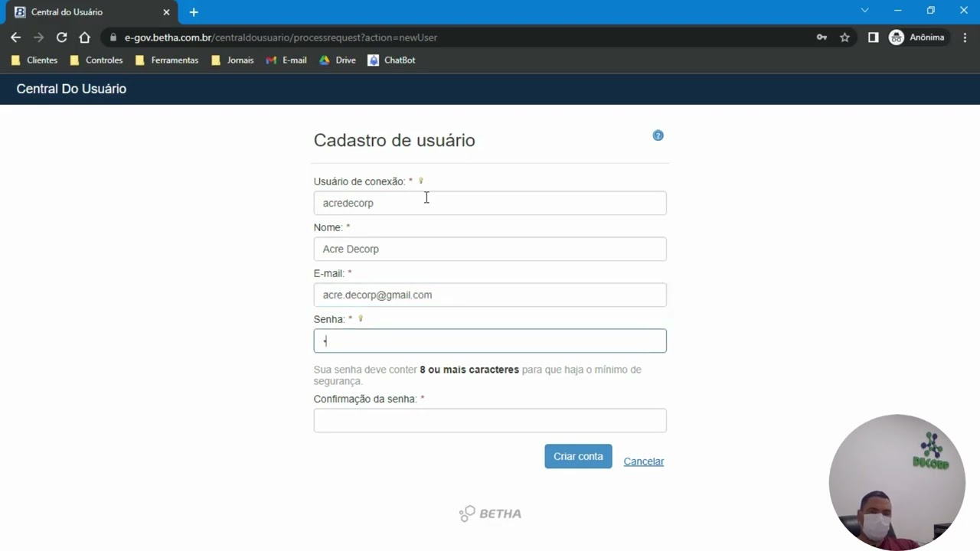Image resolution: width=980 pixels, height=551 pixels.
Task: Expand the tab search chevron
Action: (x=864, y=11)
